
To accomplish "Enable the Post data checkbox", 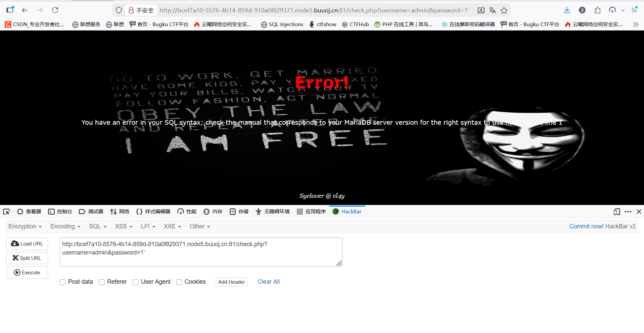I will tap(62, 282).
